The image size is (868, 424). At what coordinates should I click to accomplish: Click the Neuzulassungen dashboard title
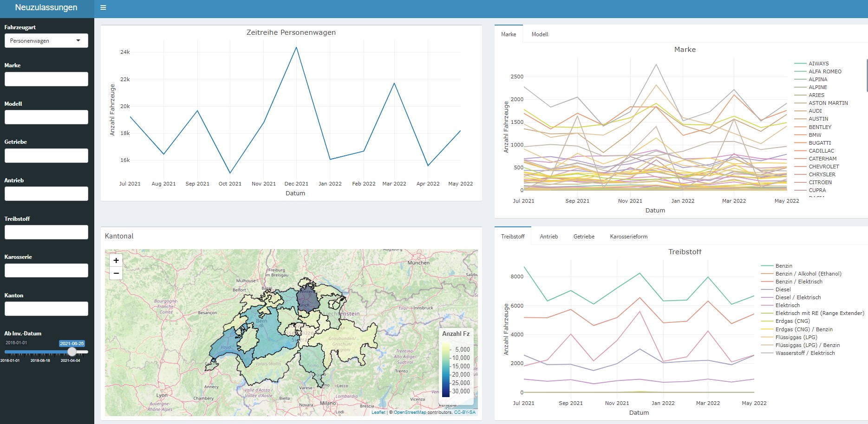point(46,7)
